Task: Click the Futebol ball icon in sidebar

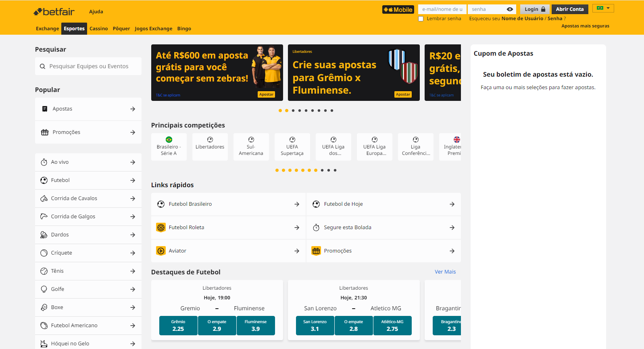Action: pos(44,180)
